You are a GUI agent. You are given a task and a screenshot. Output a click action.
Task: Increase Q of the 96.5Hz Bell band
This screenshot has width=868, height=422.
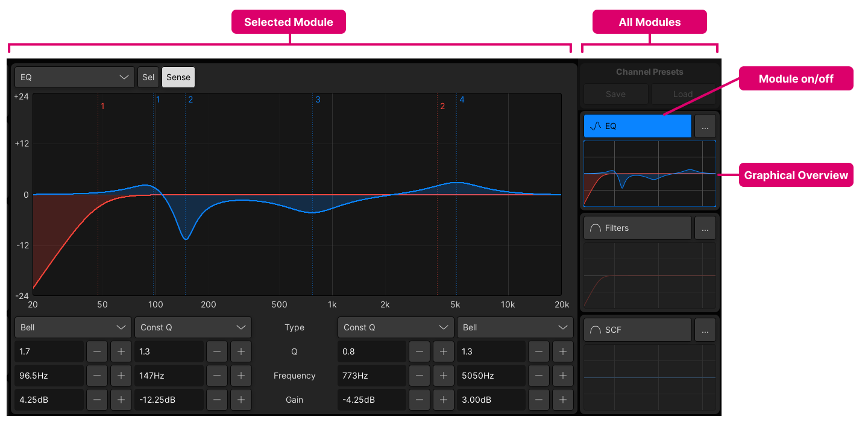click(x=121, y=351)
